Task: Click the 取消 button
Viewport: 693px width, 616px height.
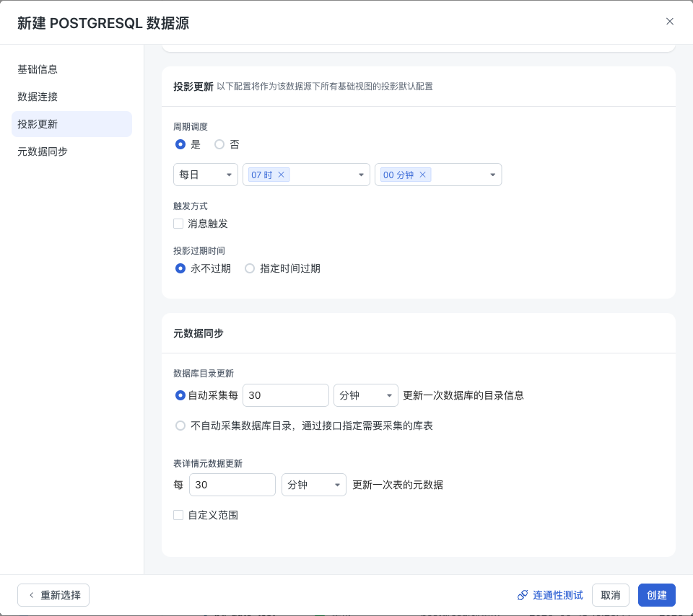Action: (x=611, y=595)
